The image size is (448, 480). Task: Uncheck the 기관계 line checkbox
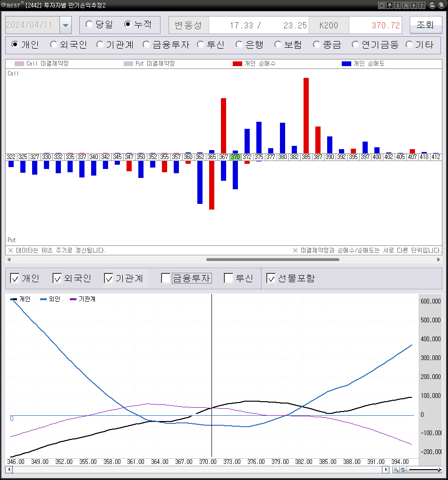click(109, 278)
